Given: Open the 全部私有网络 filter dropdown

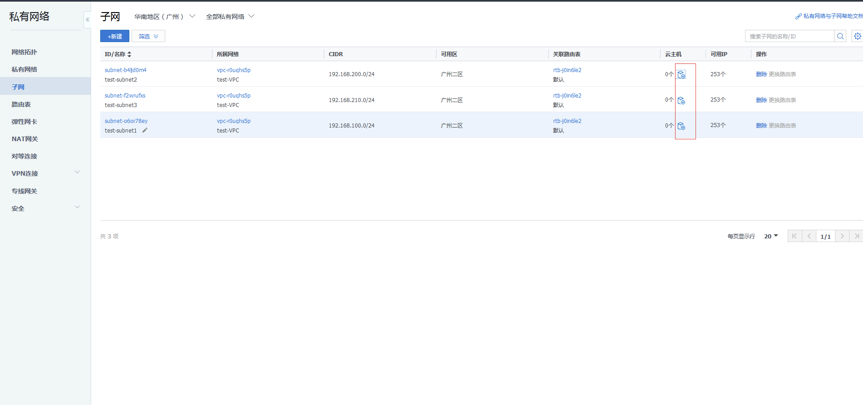Looking at the screenshot, I should (x=230, y=17).
